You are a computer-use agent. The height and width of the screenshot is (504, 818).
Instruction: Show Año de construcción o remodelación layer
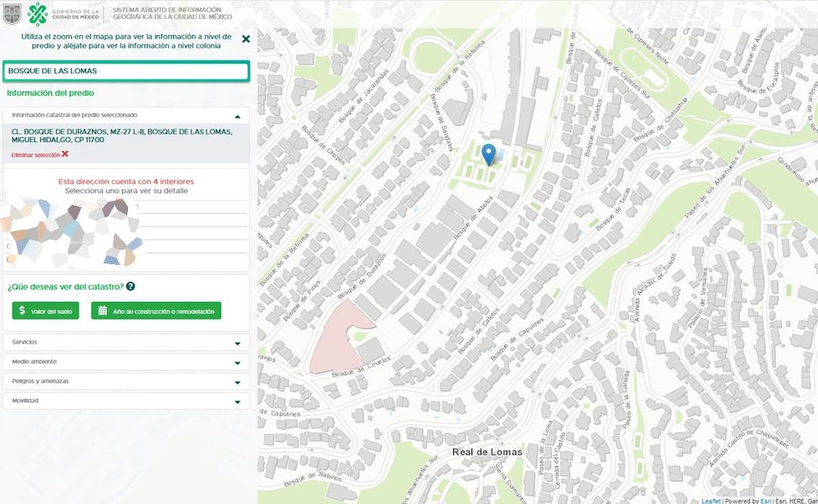(156, 311)
